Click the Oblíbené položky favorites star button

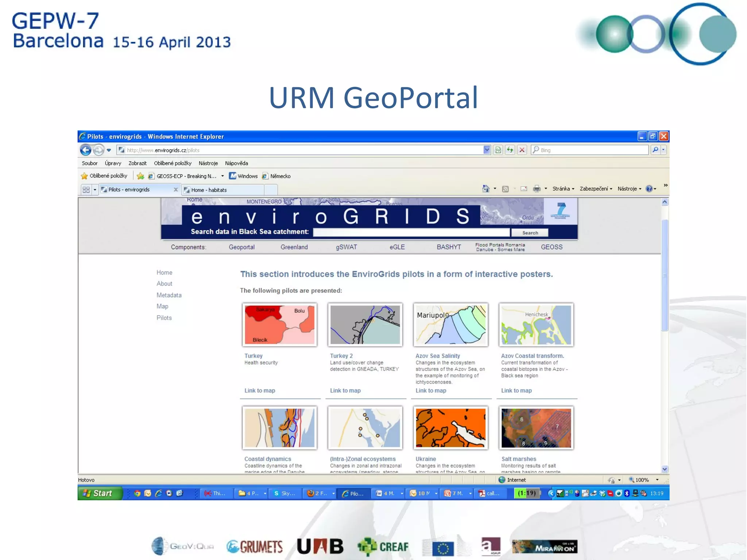(104, 176)
